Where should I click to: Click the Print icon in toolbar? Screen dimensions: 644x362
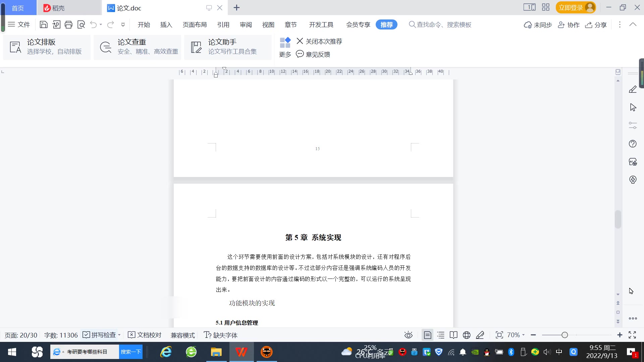68,24
